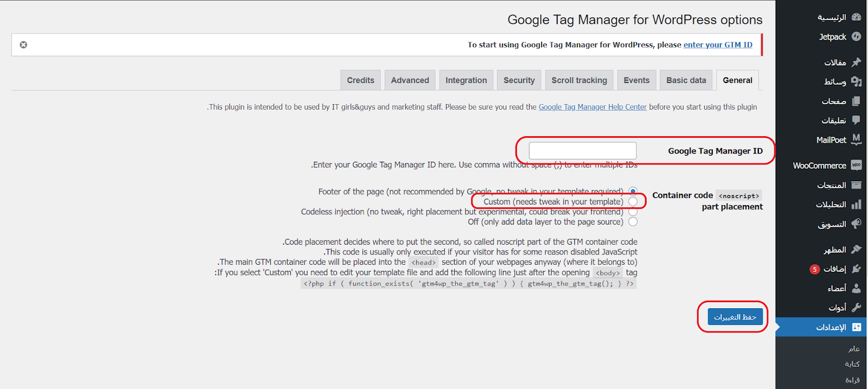This screenshot has width=868, height=389.
Task: Dismiss the GTM ID notice
Action: [x=23, y=44]
